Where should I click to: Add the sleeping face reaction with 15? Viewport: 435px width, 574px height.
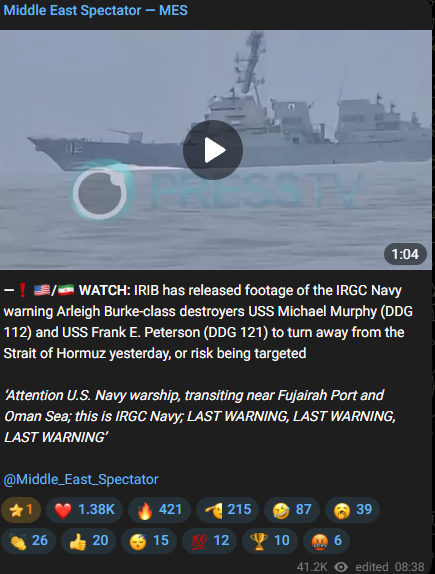149,540
